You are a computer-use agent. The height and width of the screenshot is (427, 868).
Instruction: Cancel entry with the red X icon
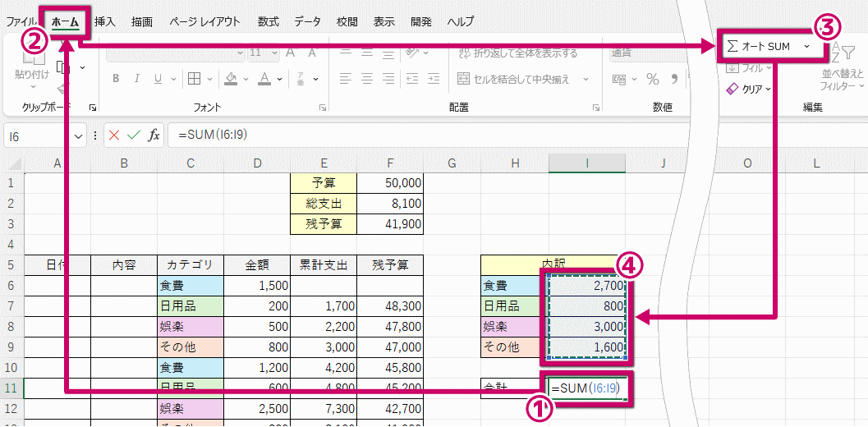(x=114, y=135)
